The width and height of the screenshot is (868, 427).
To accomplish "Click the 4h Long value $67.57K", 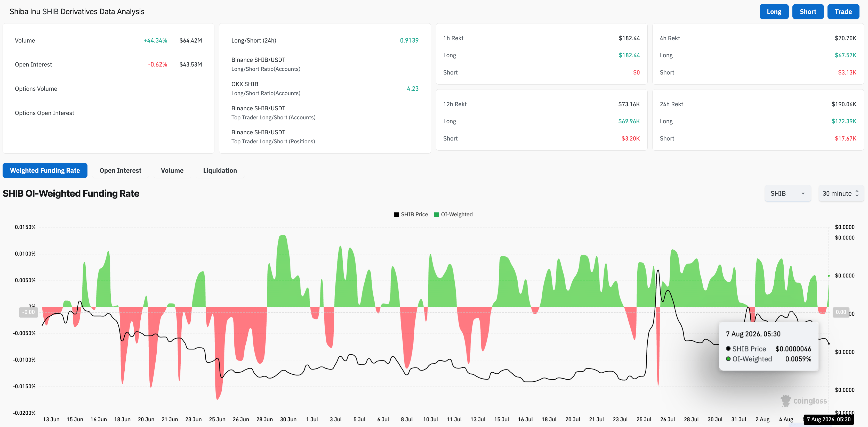I will 846,55.
